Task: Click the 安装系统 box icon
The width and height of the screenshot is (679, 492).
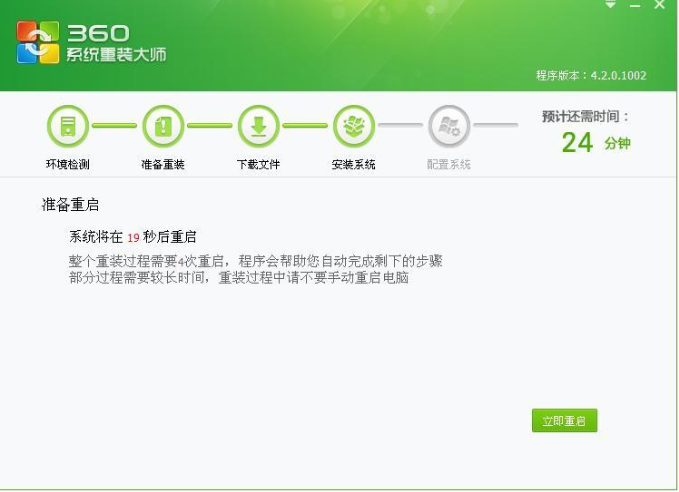Action: click(x=354, y=126)
